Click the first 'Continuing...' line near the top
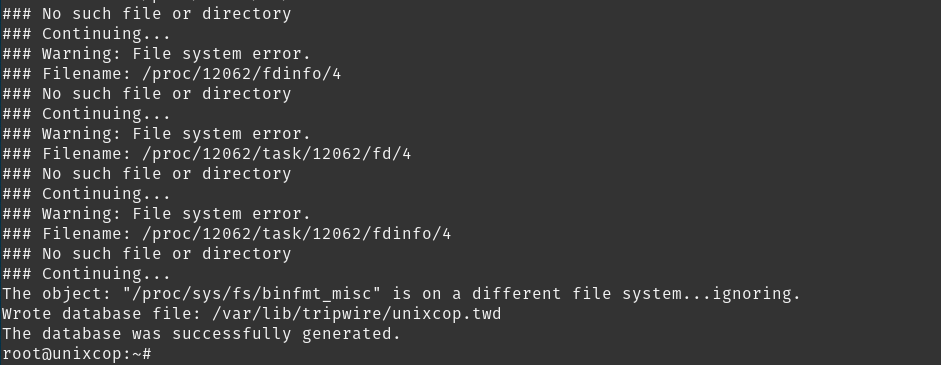 (x=86, y=34)
